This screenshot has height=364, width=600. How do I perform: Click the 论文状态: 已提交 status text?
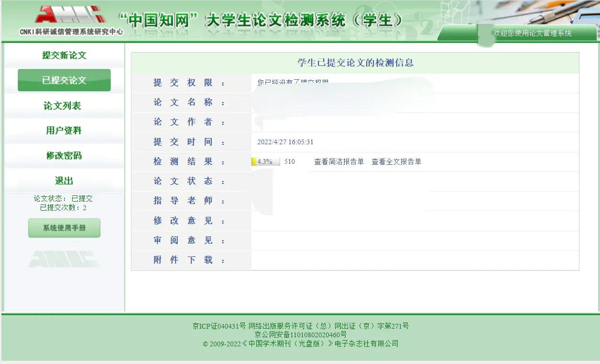tap(64, 198)
